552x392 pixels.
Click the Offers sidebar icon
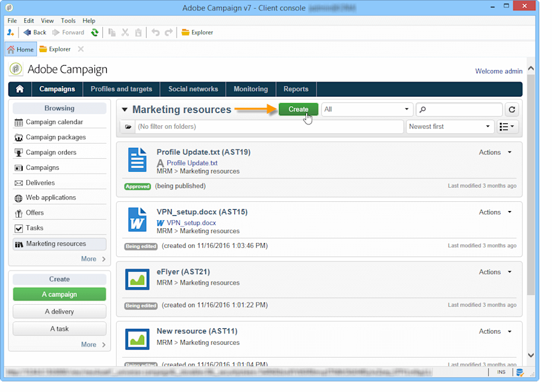tap(17, 213)
